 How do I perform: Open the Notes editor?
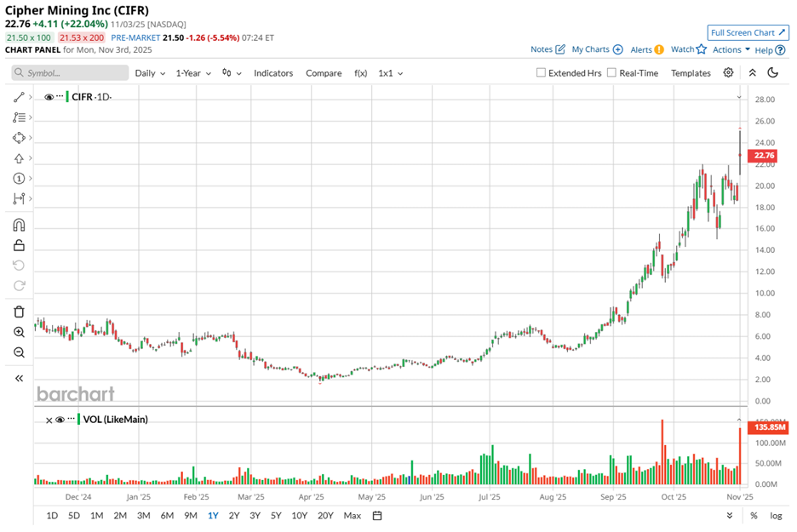[548, 49]
